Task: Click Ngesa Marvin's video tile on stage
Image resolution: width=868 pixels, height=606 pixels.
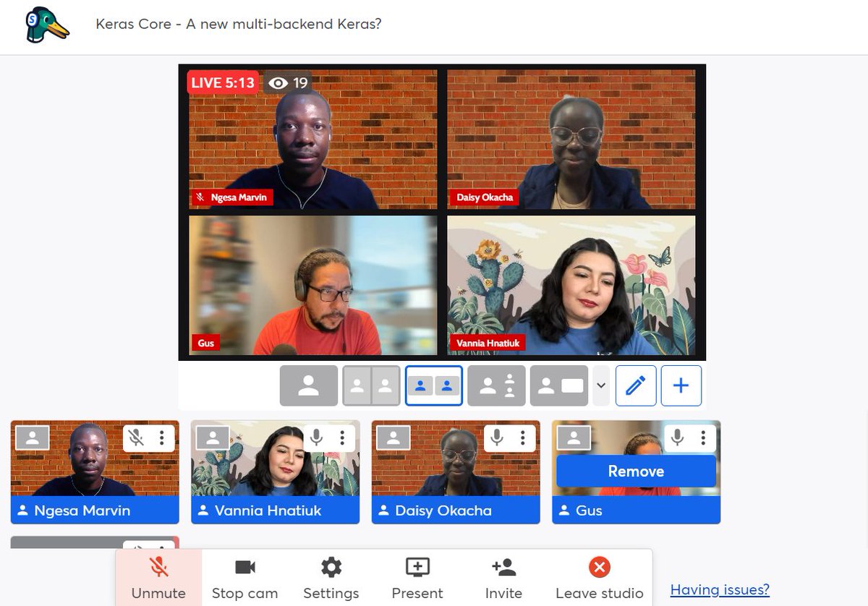Action: pyautogui.click(x=313, y=140)
